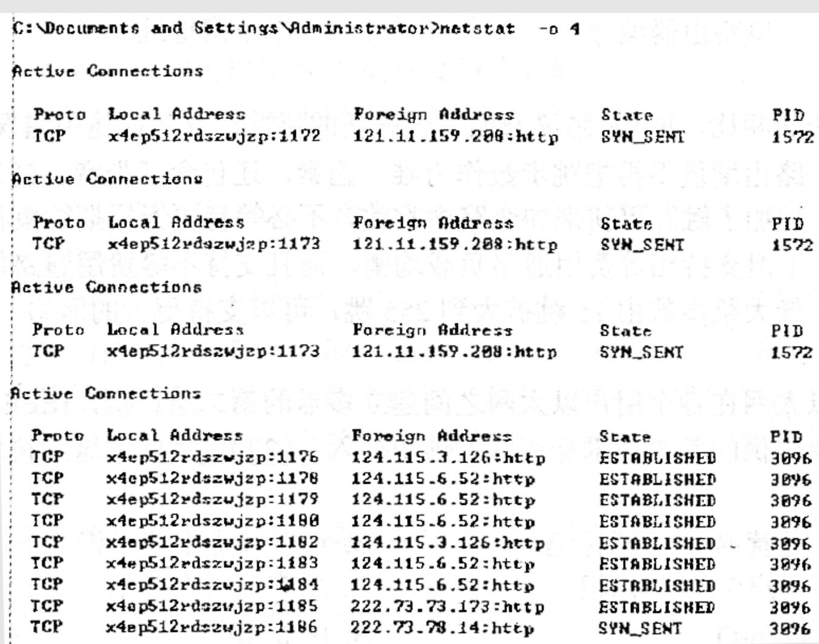
Task: Select the local address ending in port 1172
Action: coord(214,136)
